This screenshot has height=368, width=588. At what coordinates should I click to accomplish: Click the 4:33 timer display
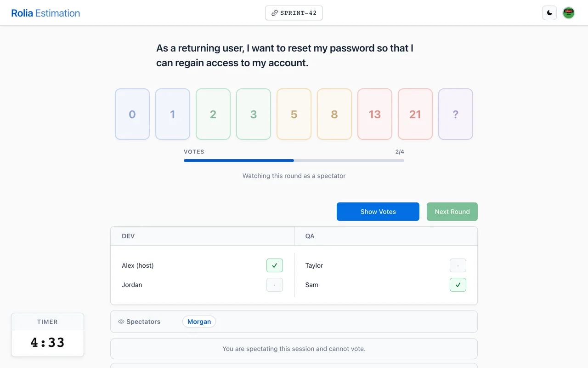48,343
